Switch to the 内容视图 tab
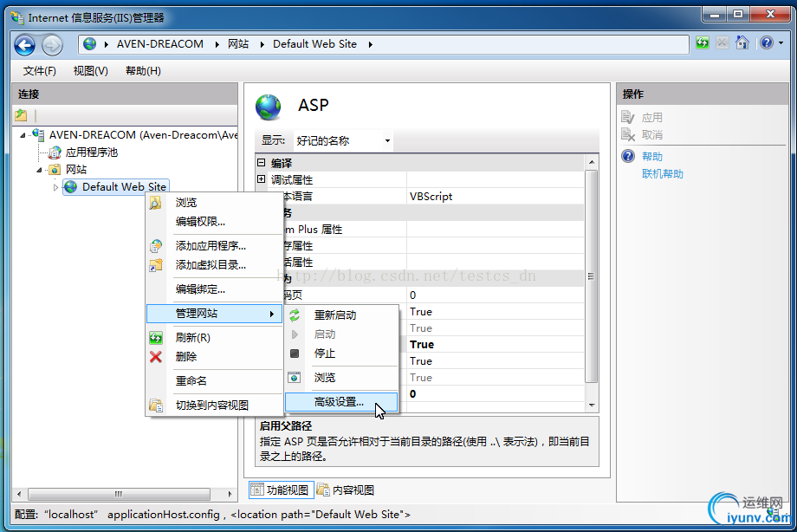The image size is (797, 532). click(x=347, y=490)
